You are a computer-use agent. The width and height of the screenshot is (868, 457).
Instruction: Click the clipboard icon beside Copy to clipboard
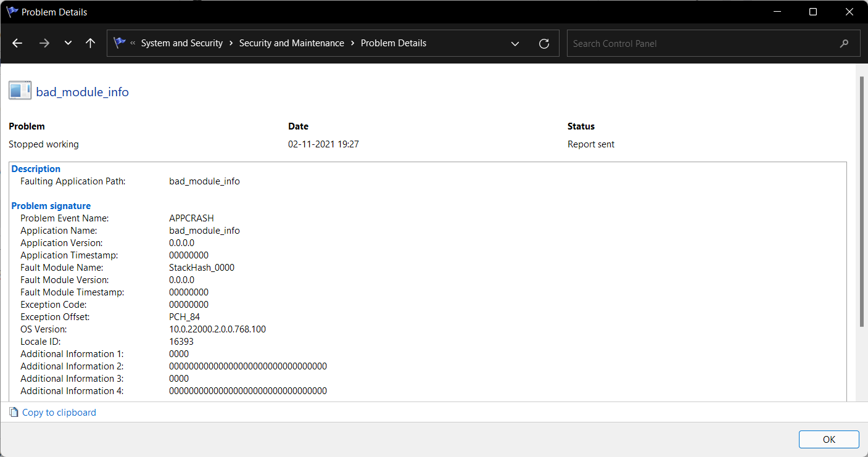pos(14,413)
